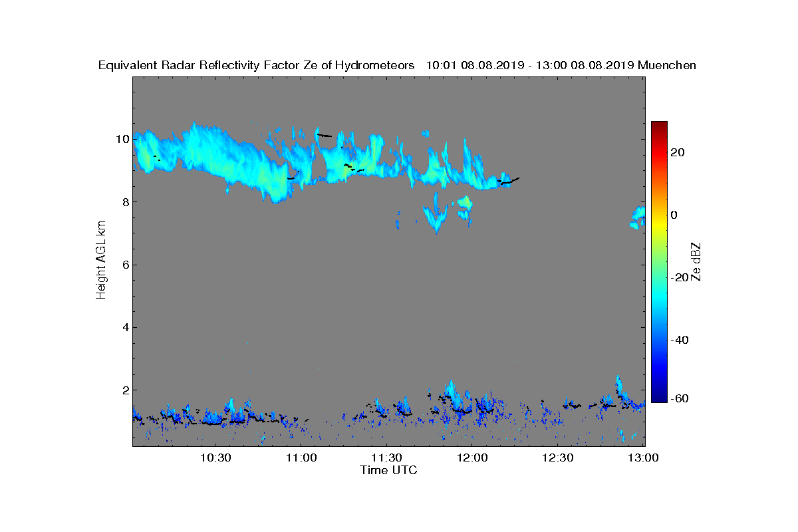The image size is (798, 532).
Task: Click the dark blue bottom of colorbar
Action: (659, 397)
